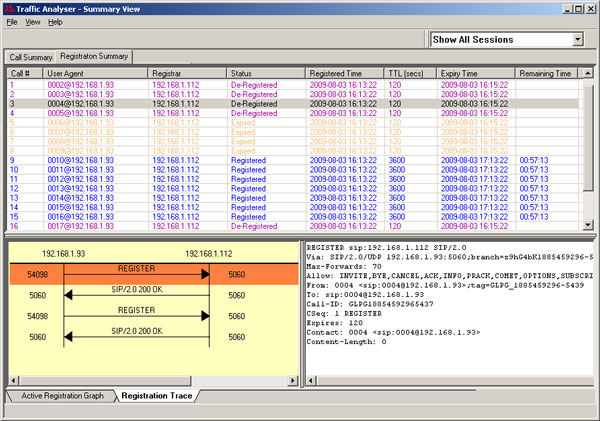Select expired entry 0008@192.168.1.93
Viewport: 600px width, 421px height.
(x=293, y=141)
